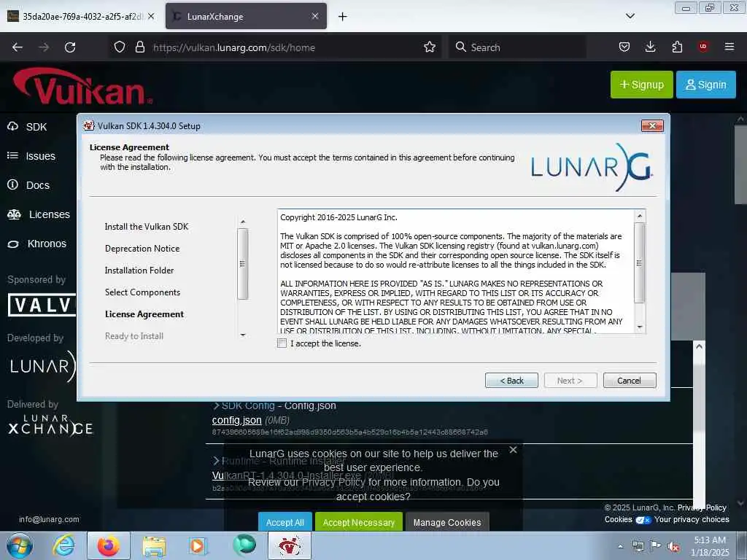Click down arrow of steps list scrollbar

(243, 335)
